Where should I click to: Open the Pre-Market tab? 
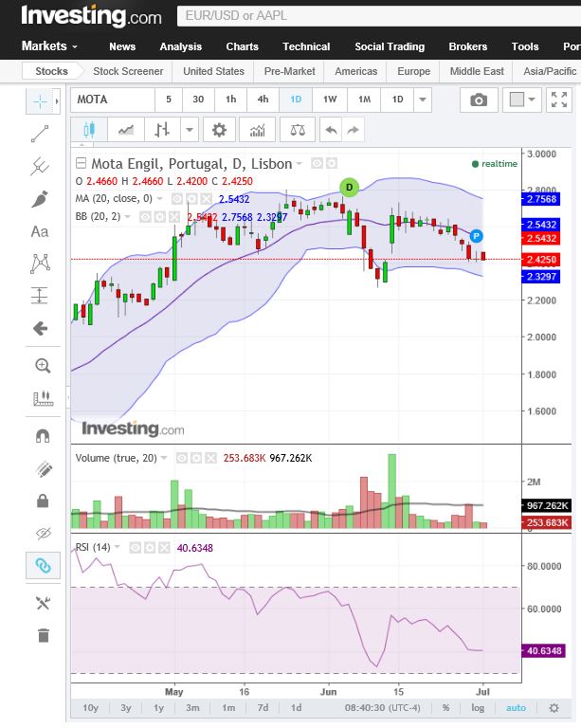pos(290,71)
